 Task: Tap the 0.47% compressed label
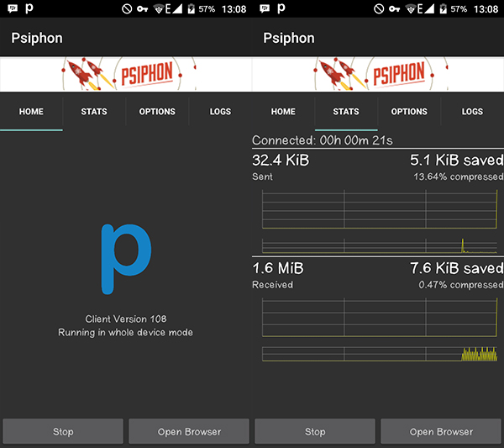pyautogui.click(x=461, y=285)
